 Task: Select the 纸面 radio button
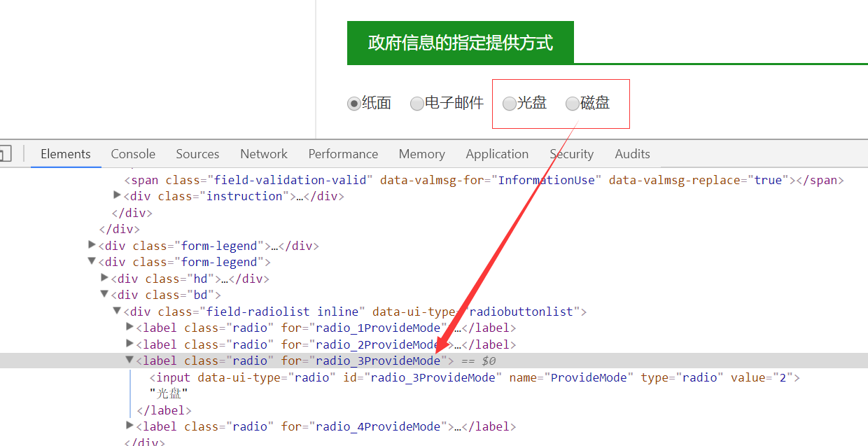[354, 104]
